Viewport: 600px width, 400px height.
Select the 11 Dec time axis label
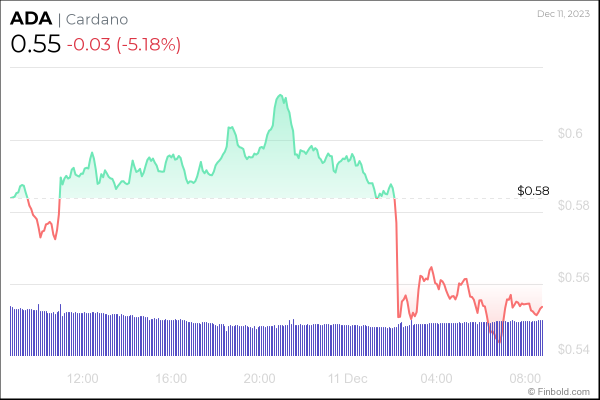[x=348, y=379]
